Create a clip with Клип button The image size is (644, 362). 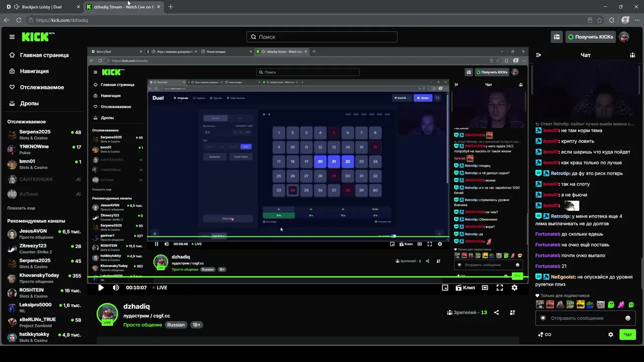[x=465, y=288]
